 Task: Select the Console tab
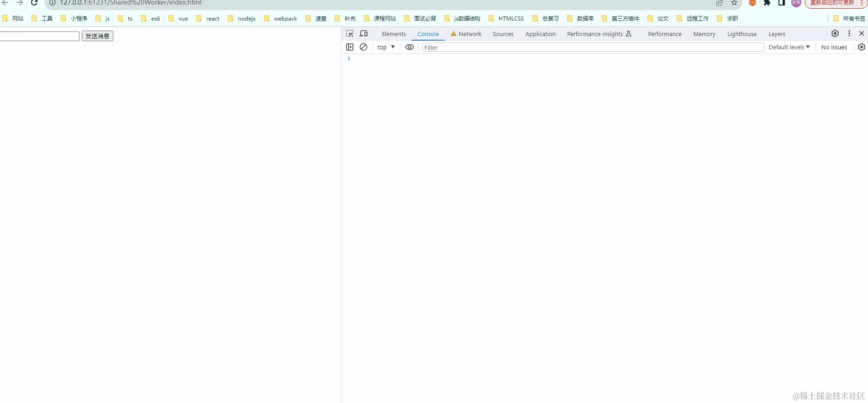(428, 34)
